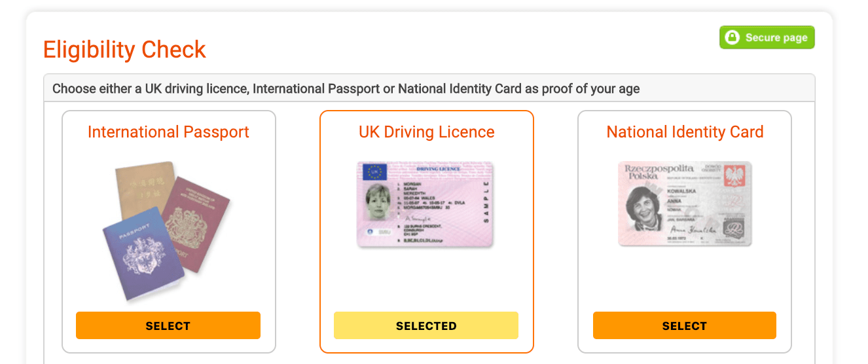Click the Polish identity card image
Image resolution: width=868 pixels, height=364 pixels.
[685, 204]
